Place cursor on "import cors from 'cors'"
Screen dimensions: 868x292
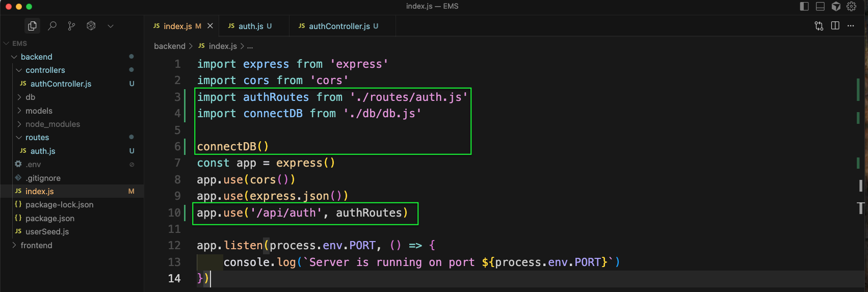pyautogui.click(x=273, y=81)
